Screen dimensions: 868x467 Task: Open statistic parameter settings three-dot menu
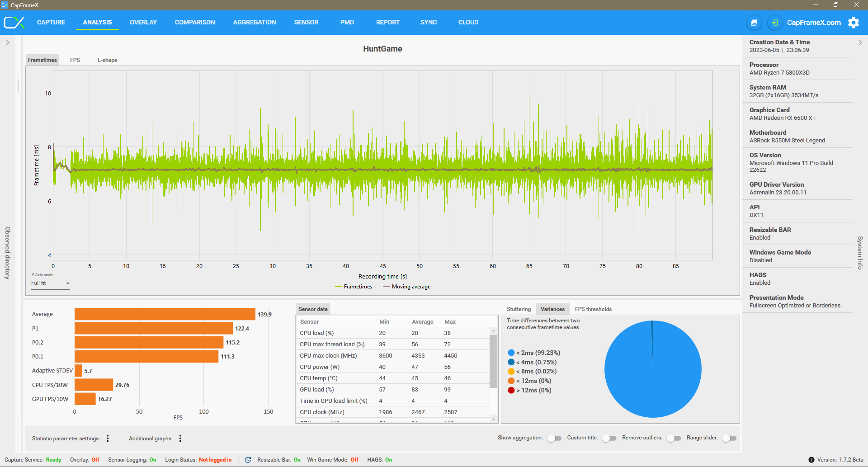[108, 438]
